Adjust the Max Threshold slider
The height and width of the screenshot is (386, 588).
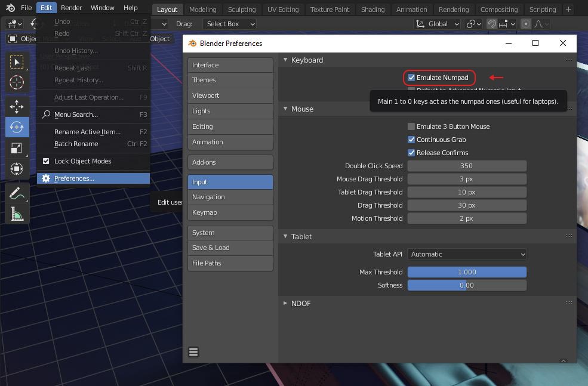click(x=467, y=271)
